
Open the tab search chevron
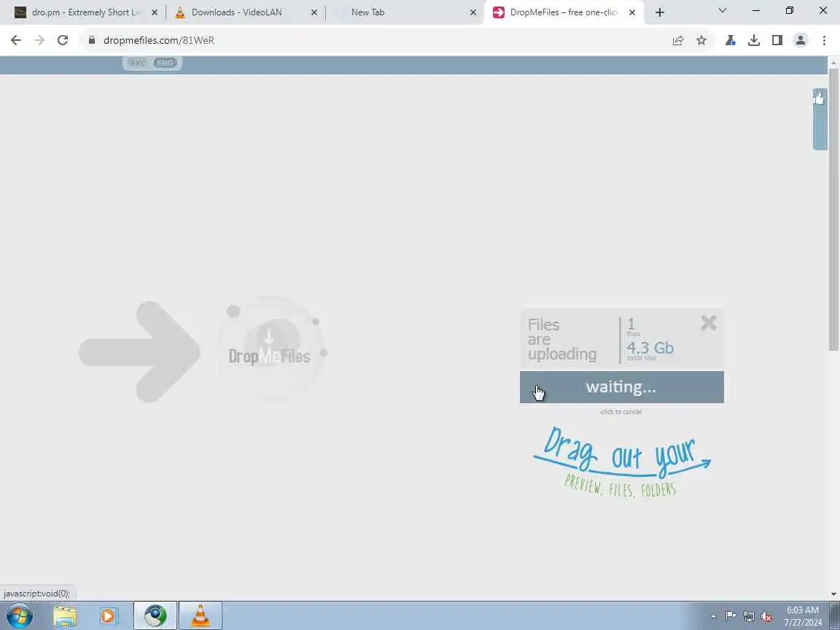click(x=723, y=10)
